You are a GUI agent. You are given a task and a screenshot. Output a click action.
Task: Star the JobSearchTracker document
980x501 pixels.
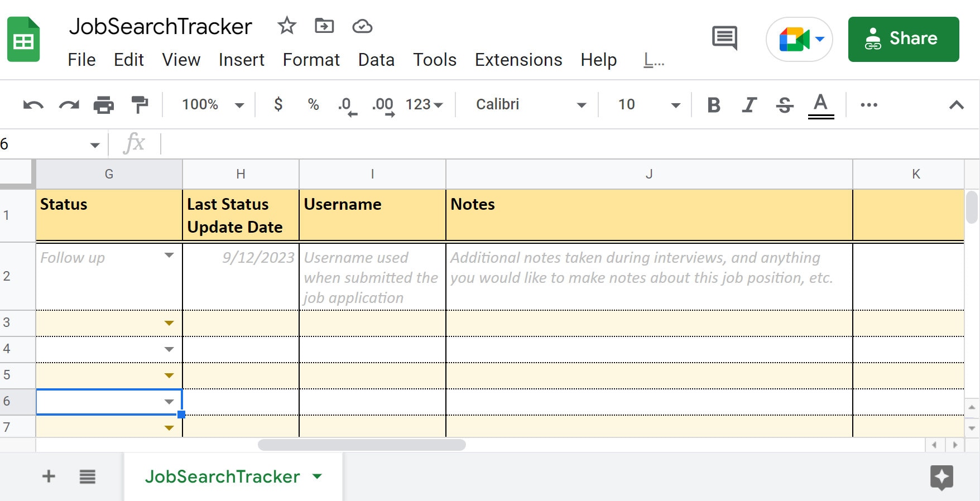coord(287,26)
